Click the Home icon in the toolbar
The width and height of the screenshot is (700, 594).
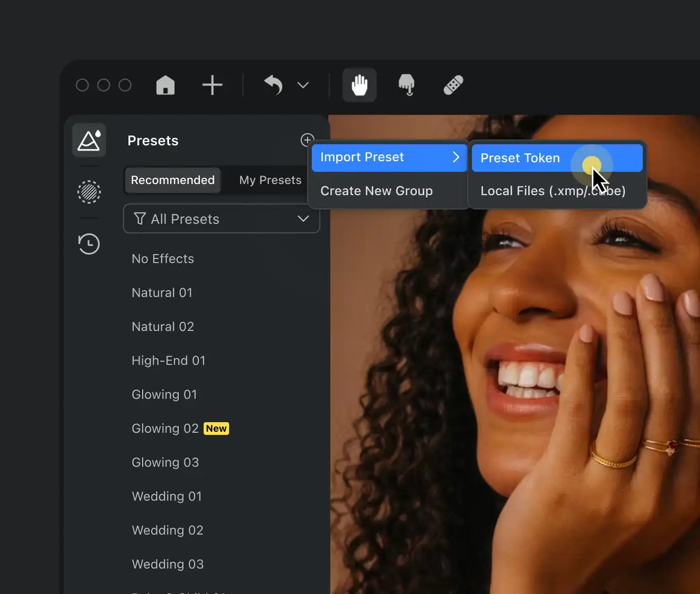coord(165,84)
